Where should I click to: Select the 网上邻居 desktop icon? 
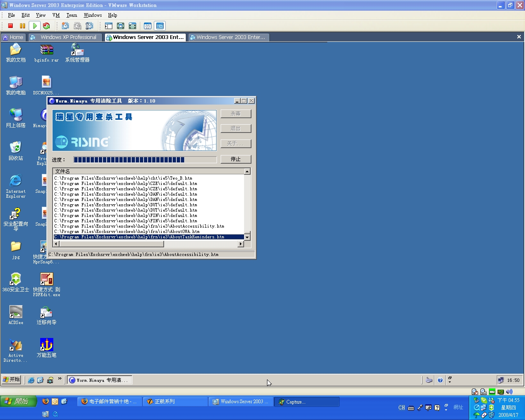coord(16,118)
